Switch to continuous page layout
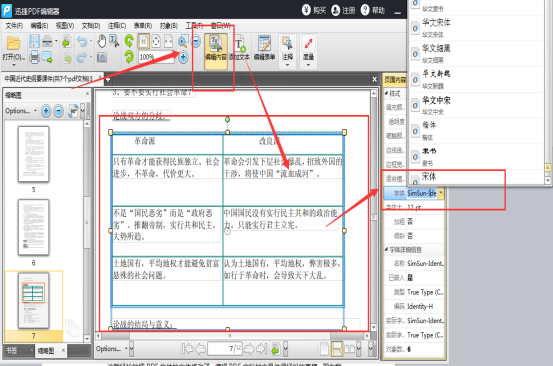This screenshot has height=366, width=553. 337,349
